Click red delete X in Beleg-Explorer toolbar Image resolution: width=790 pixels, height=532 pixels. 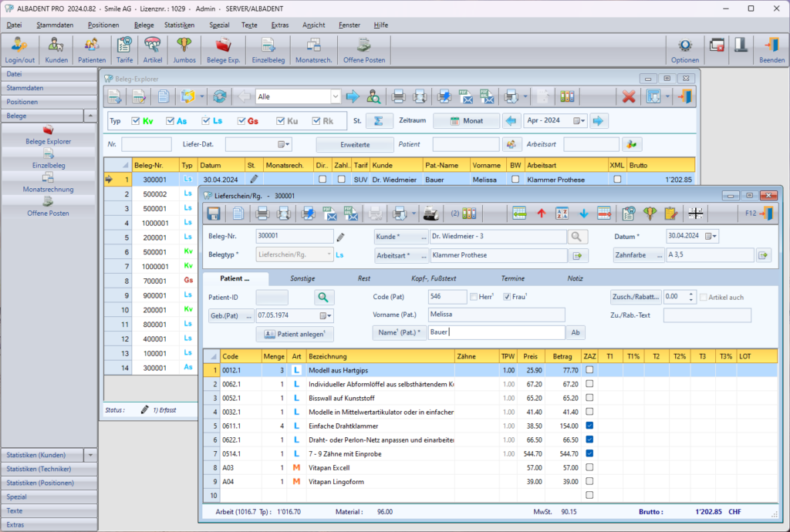629,96
